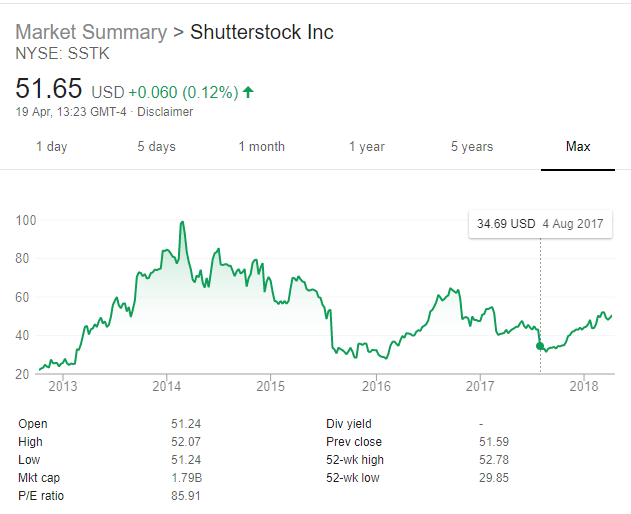The height and width of the screenshot is (514, 631).
Task: Click the Shutterstock Inc title
Action: 261,32
